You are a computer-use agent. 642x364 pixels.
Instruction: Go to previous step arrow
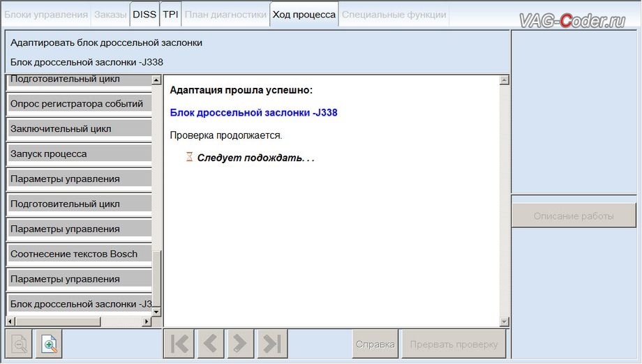pos(209,344)
